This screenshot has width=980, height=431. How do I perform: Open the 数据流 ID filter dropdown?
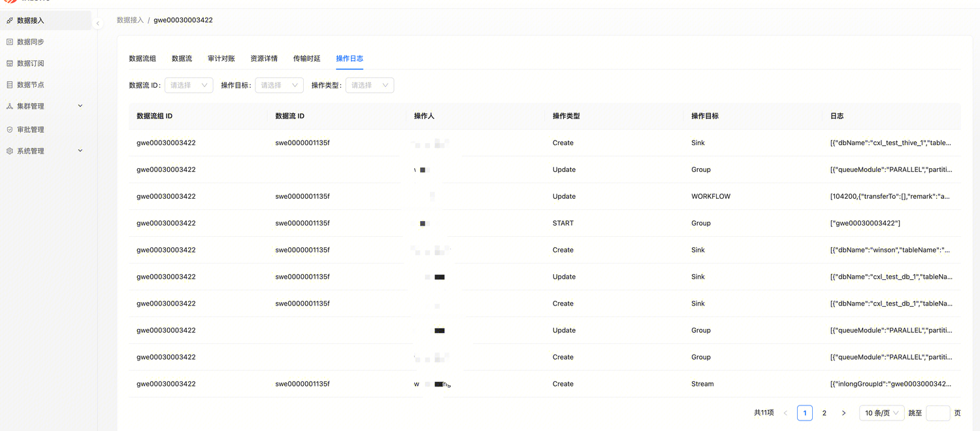[189, 85]
